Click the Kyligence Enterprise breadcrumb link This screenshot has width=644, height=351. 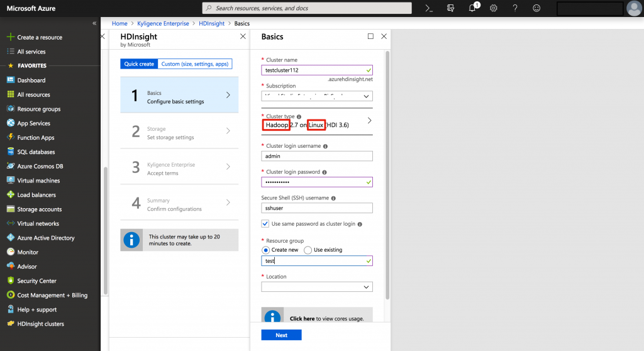pos(163,23)
